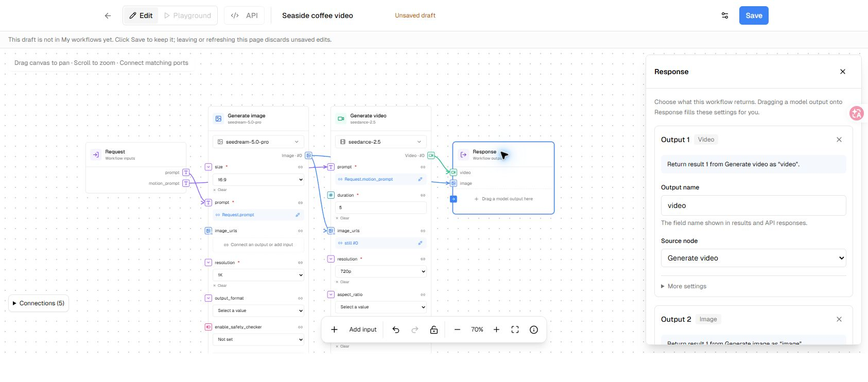Click the Generate image node icon
This screenshot has height=382, width=868.
click(219, 118)
